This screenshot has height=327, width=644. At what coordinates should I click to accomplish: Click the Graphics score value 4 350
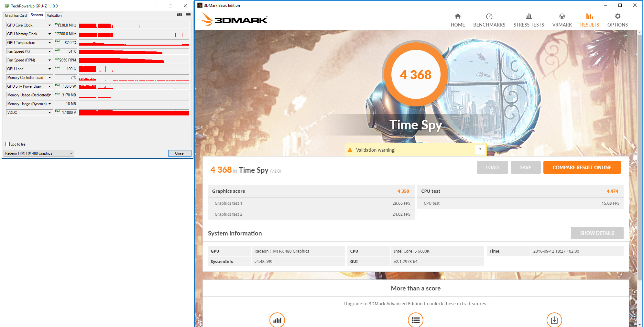pos(403,191)
